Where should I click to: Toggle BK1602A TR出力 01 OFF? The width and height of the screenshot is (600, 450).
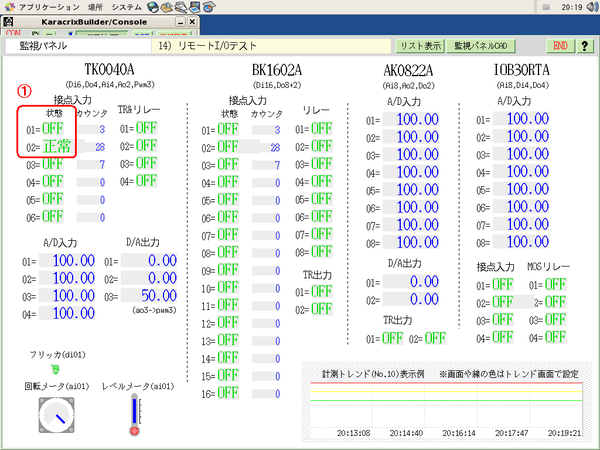pyautogui.click(x=322, y=292)
